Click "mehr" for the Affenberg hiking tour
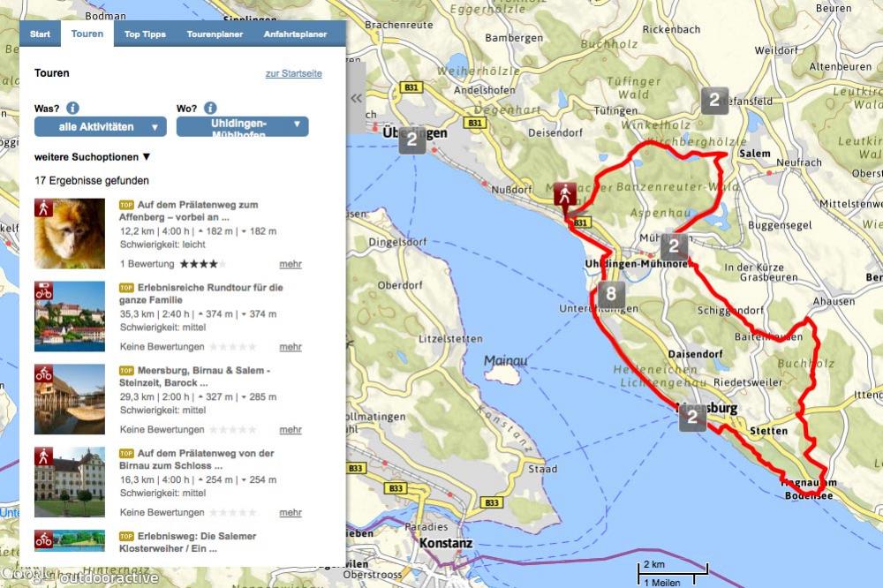 [x=291, y=264]
